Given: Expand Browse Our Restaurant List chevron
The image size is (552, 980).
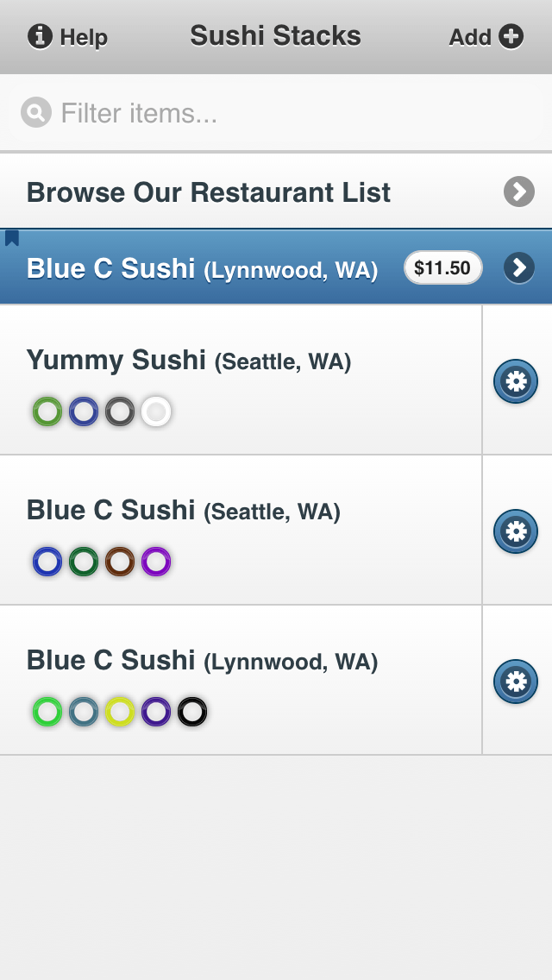Looking at the screenshot, I should [x=518, y=192].
